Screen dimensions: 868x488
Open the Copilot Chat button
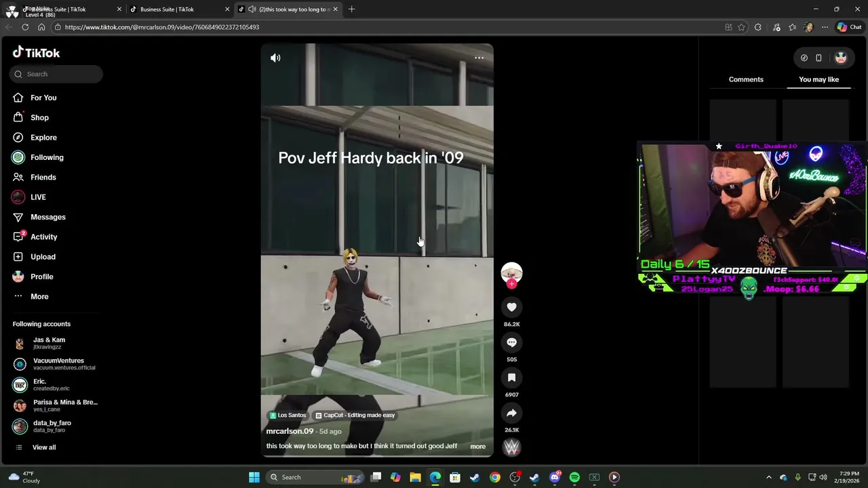pos(849,27)
